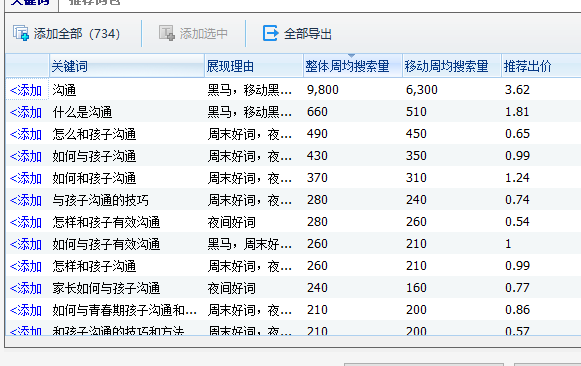This screenshot has width=581, height=366.
Task: Click recommended bid 0.86
Action: pyautogui.click(x=517, y=310)
